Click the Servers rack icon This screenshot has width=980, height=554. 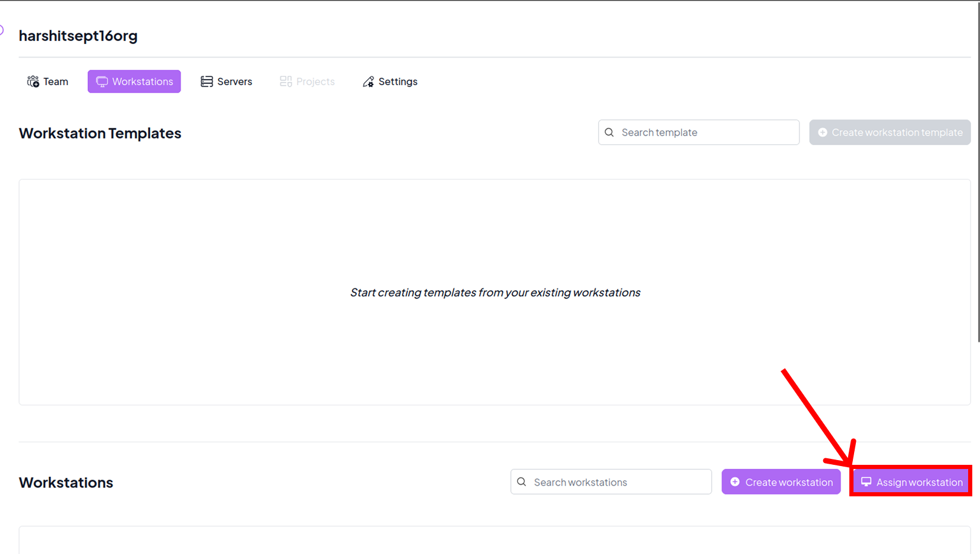[207, 81]
